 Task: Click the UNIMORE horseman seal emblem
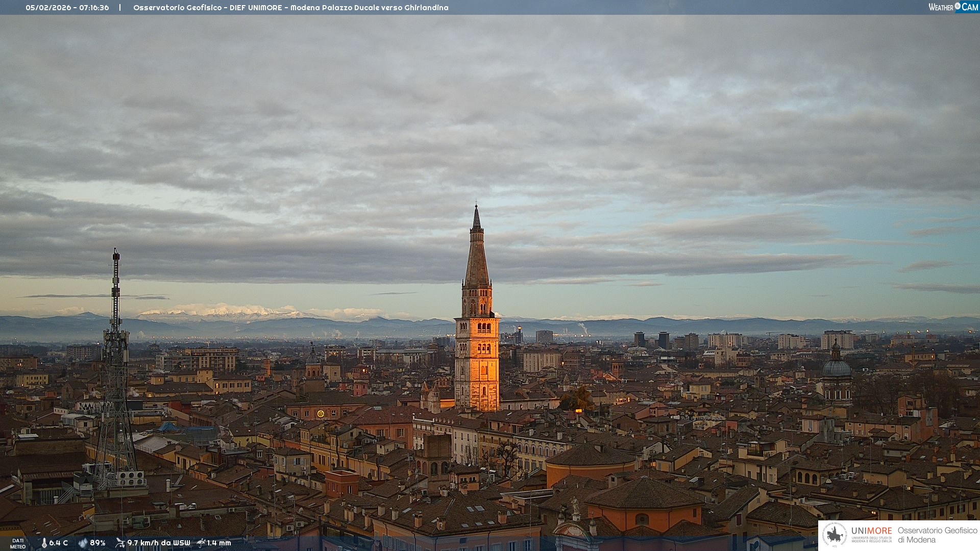click(835, 535)
